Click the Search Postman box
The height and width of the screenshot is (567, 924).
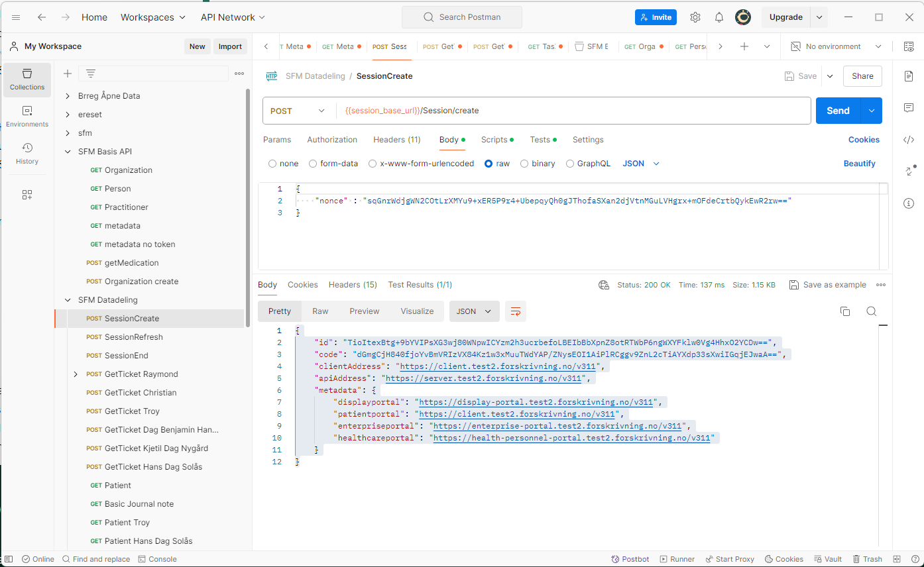(462, 17)
